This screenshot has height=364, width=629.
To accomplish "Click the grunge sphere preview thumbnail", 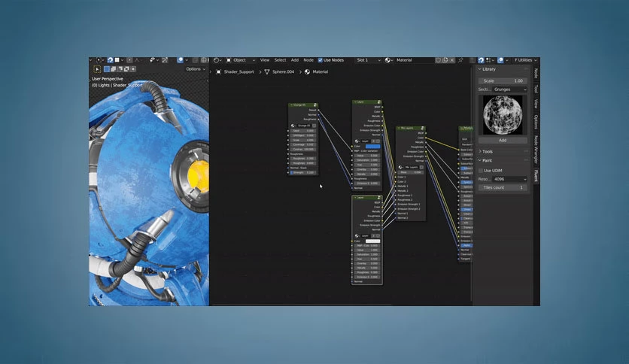I will click(503, 115).
